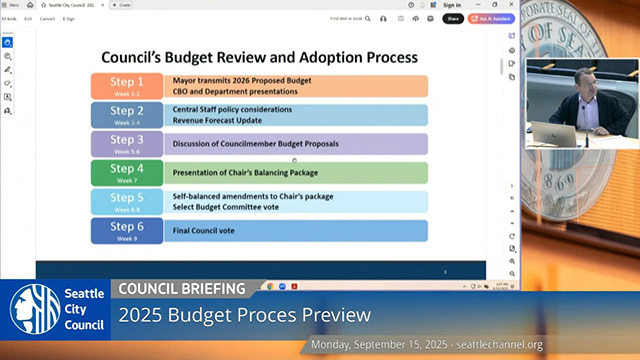Open the Adobe apps grid icon
This screenshot has width=640, height=360.
click(433, 5)
